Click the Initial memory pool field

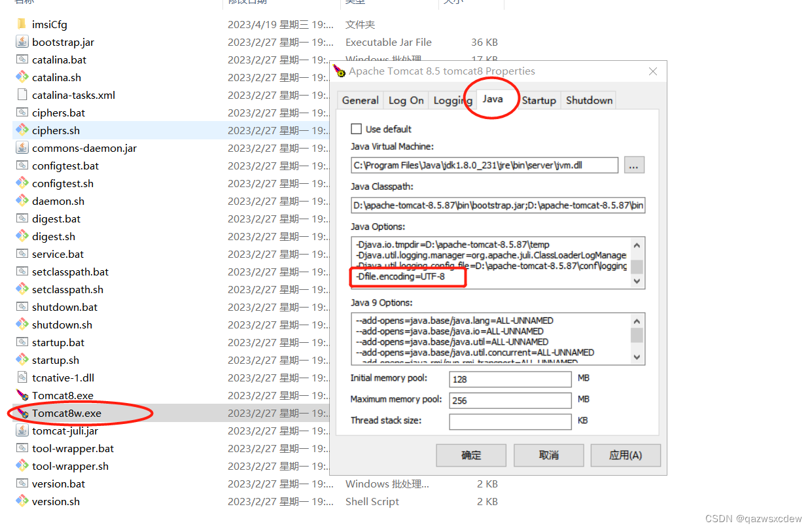(x=510, y=379)
